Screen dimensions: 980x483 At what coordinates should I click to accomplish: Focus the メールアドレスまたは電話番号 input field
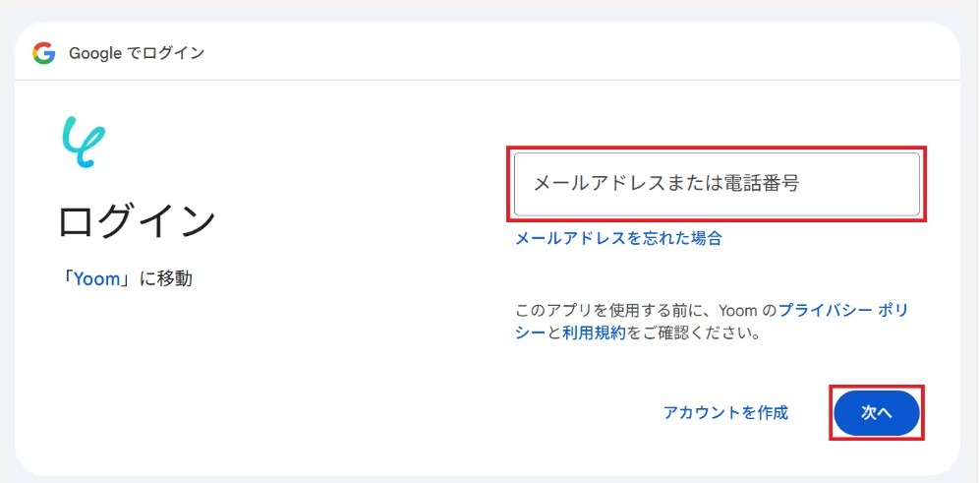pyautogui.click(x=717, y=184)
